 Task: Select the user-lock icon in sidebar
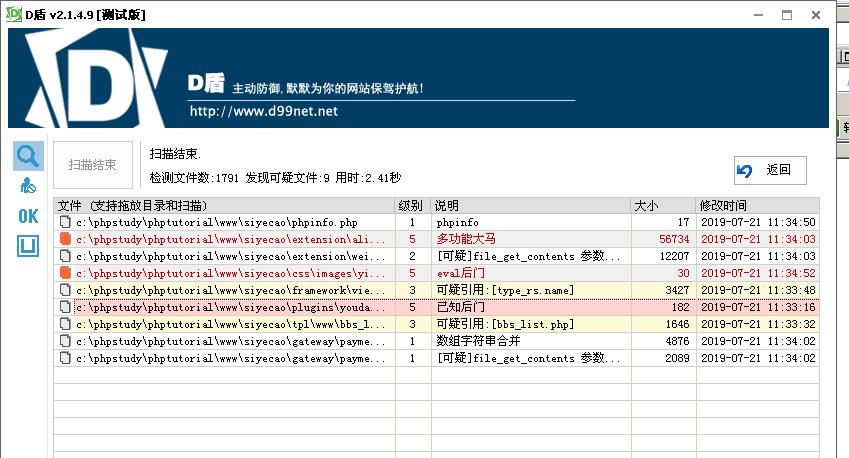28,186
